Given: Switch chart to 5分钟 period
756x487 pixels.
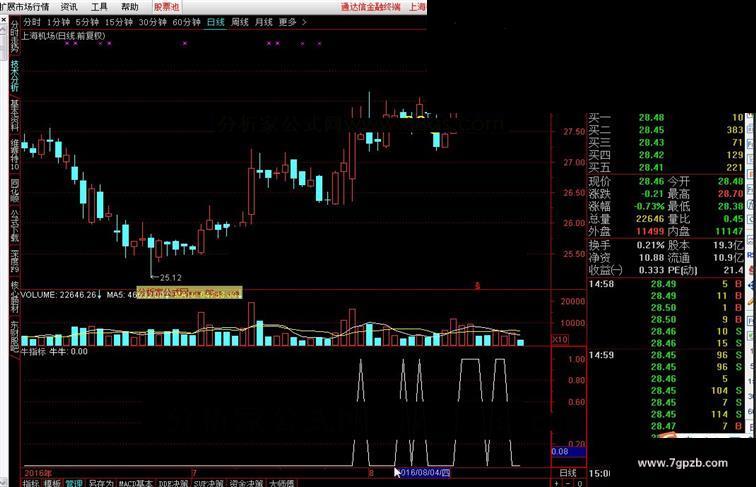Looking at the screenshot, I should click(x=87, y=22).
